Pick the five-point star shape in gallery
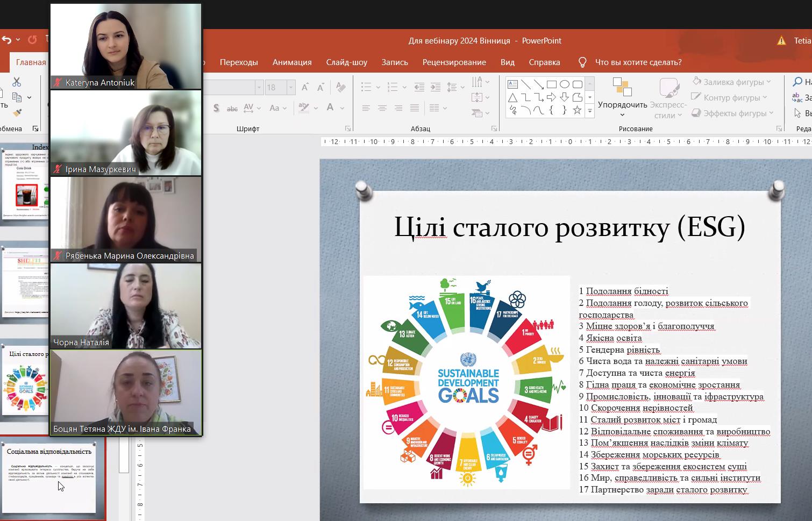The width and height of the screenshot is (812, 521). (577, 110)
